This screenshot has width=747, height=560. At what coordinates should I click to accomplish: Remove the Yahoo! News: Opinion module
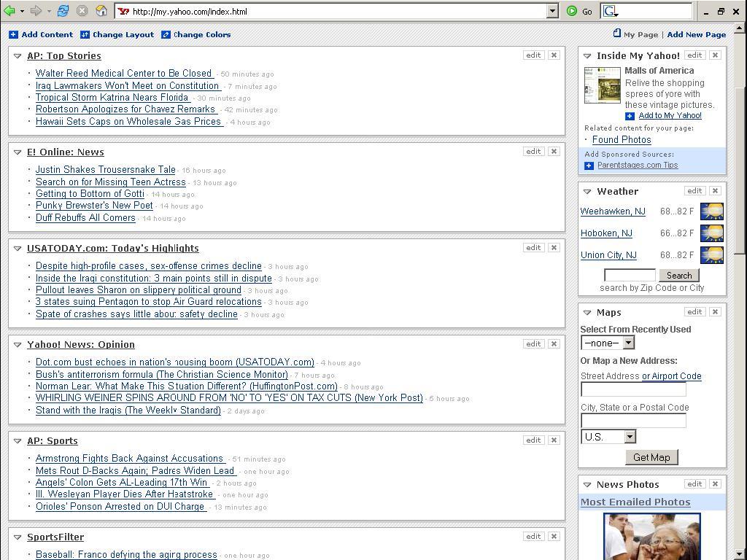(x=554, y=344)
